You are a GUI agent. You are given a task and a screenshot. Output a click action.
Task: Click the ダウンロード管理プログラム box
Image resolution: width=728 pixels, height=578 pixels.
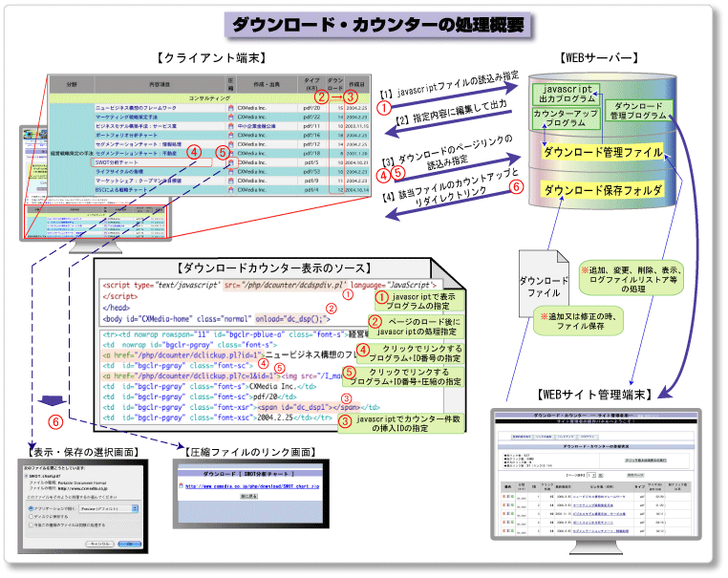pos(638,111)
